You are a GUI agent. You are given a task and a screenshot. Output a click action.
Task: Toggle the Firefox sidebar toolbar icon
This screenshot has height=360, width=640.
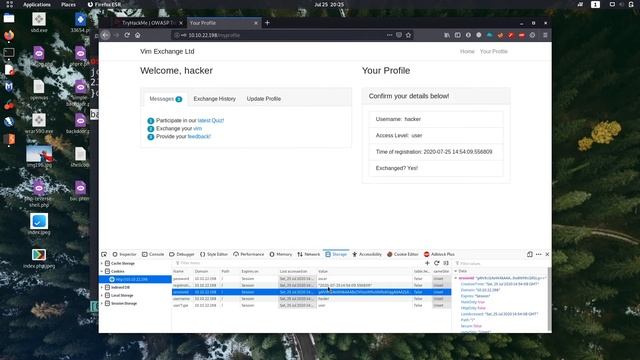pyautogui.click(x=458, y=35)
